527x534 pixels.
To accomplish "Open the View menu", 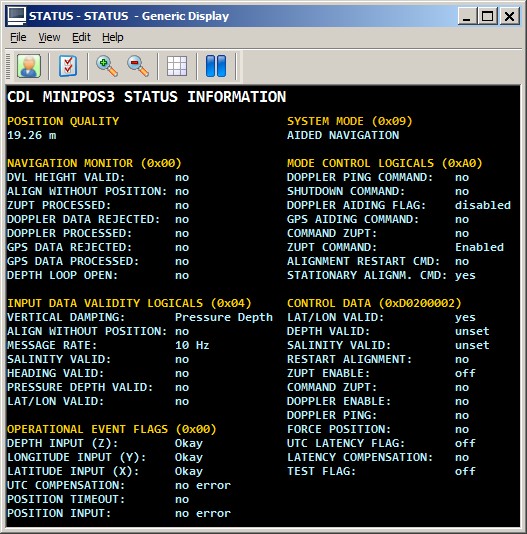I will 49,37.
